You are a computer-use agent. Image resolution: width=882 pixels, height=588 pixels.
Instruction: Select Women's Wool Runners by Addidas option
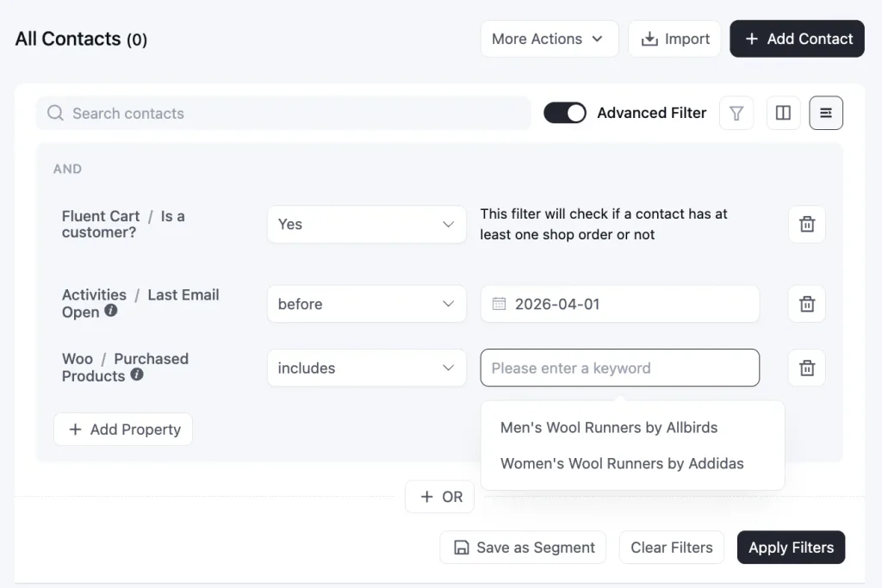pyautogui.click(x=622, y=464)
